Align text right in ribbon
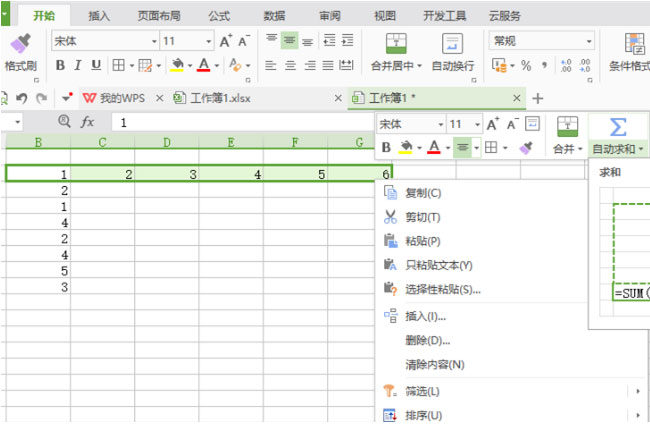Screen dimensions: 650x426 310,65
